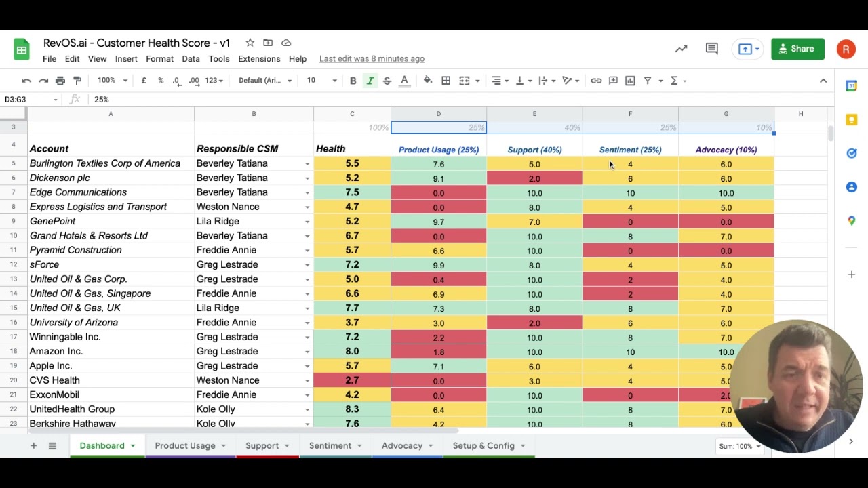868x488 pixels.
Task: Increase decimal places
Action: pyautogui.click(x=194, y=81)
